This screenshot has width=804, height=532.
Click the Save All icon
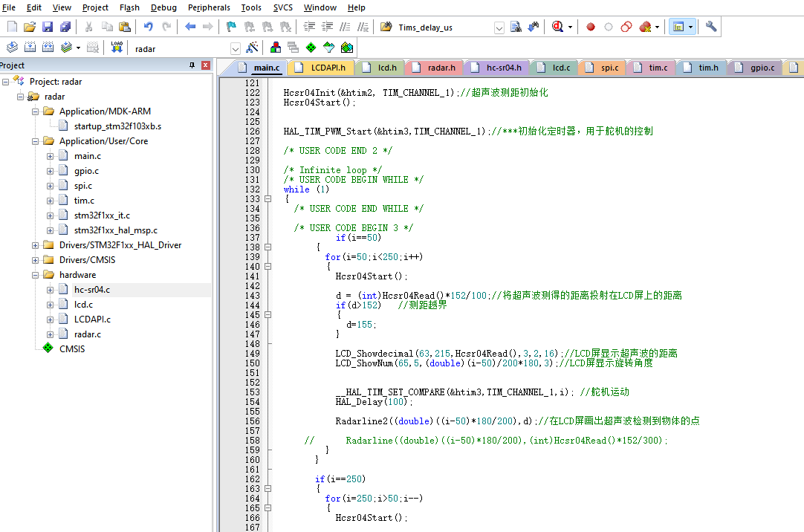pyautogui.click(x=65, y=27)
